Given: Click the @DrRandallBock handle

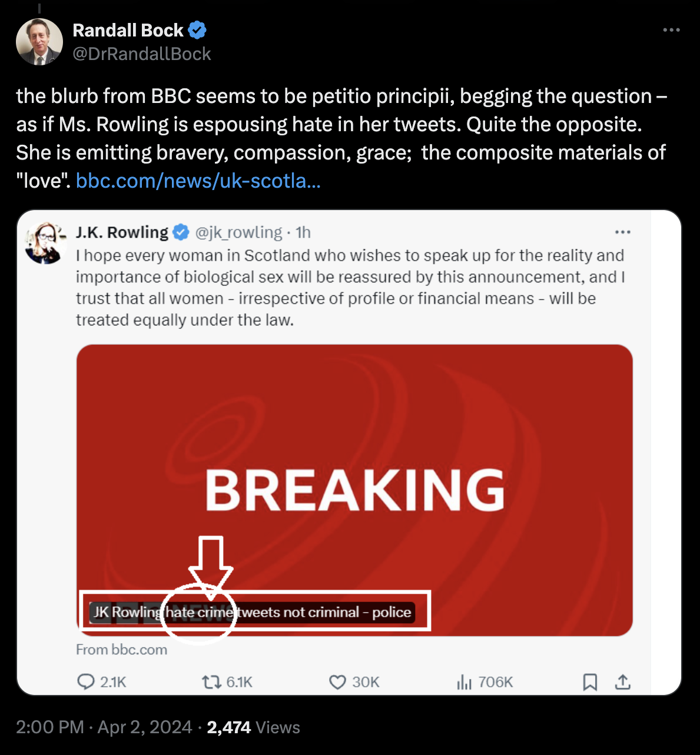Looking at the screenshot, I should click(x=141, y=54).
